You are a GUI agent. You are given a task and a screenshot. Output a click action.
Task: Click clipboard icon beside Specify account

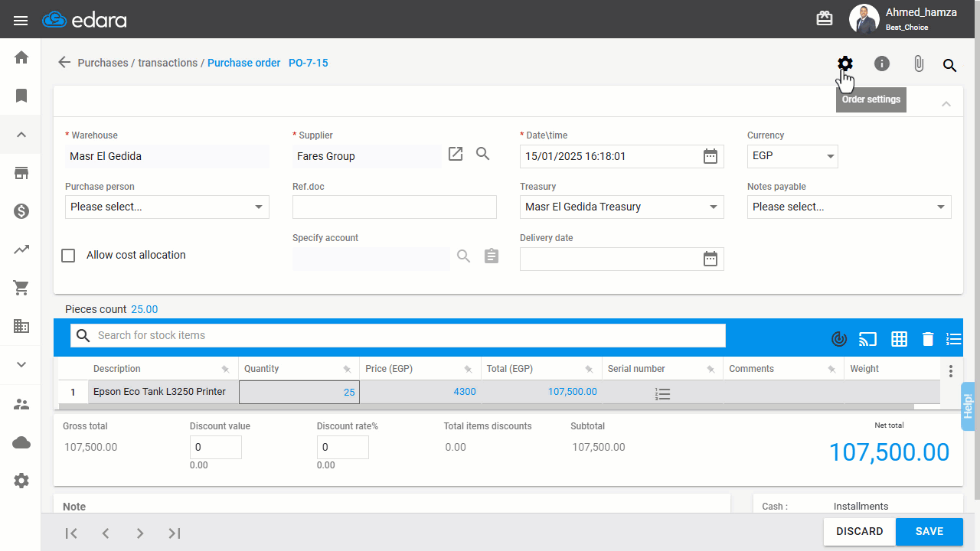pos(492,256)
